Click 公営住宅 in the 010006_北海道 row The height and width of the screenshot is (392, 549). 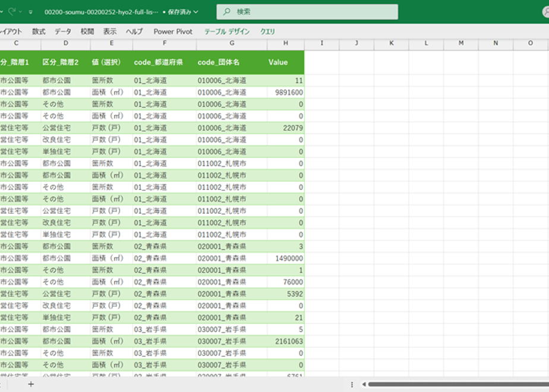point(66,128)
